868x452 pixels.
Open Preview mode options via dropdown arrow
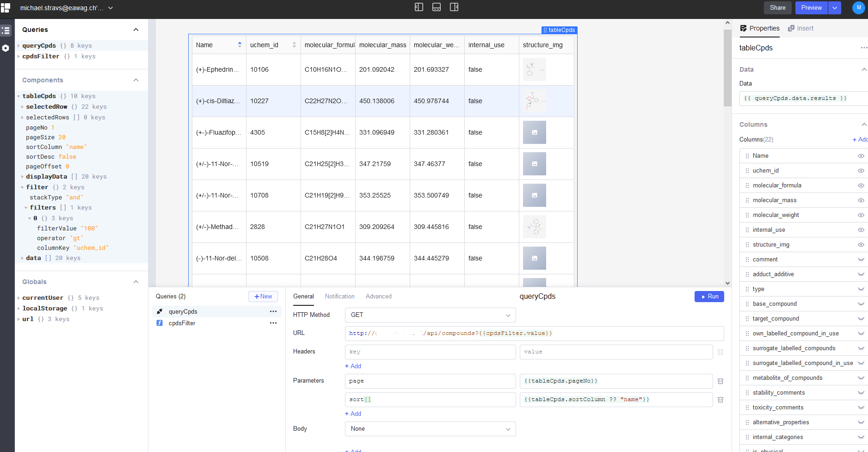coord(834,8)
